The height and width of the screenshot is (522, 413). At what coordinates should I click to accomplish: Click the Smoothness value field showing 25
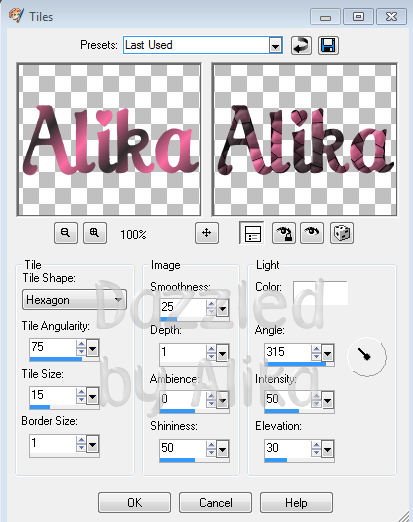183,307
